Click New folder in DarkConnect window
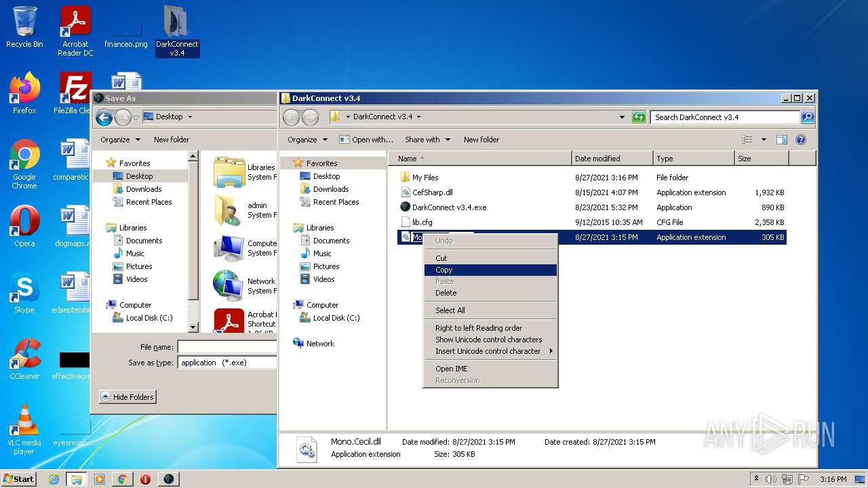The height and width of the screenshot is (488, 868). coord(481,140)
